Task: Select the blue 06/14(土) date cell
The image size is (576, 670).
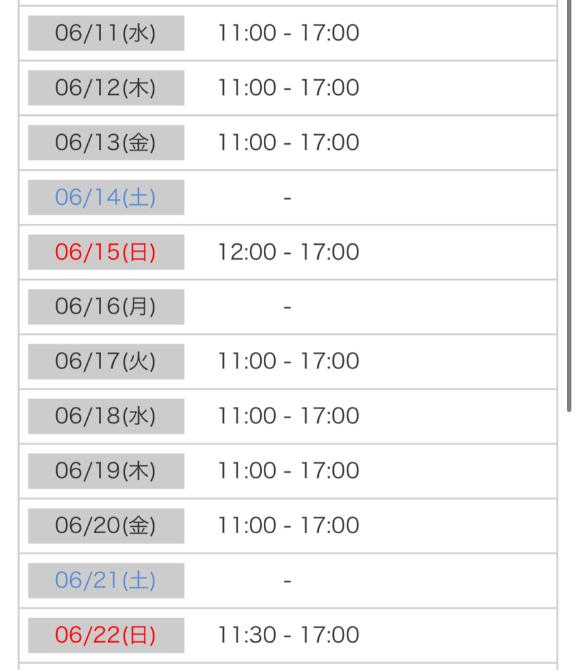Action: 106,197
